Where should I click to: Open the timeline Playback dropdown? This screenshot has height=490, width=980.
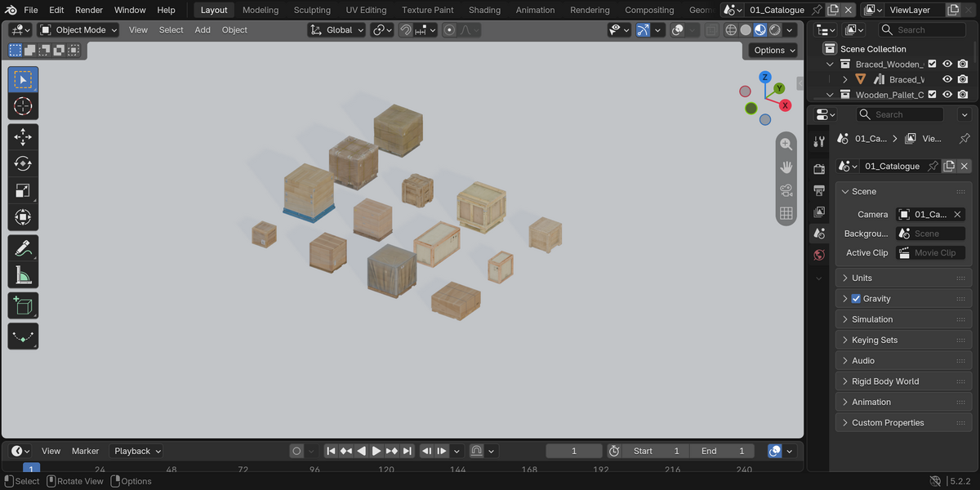point(136,451)
